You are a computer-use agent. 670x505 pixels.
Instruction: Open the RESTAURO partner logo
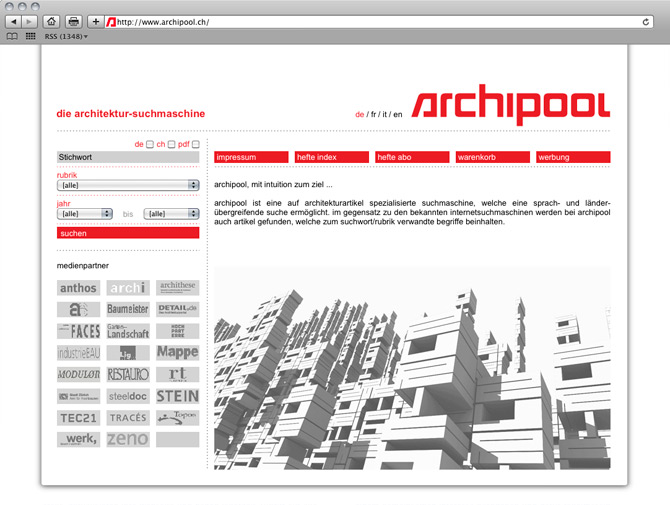tap(128, 375)
